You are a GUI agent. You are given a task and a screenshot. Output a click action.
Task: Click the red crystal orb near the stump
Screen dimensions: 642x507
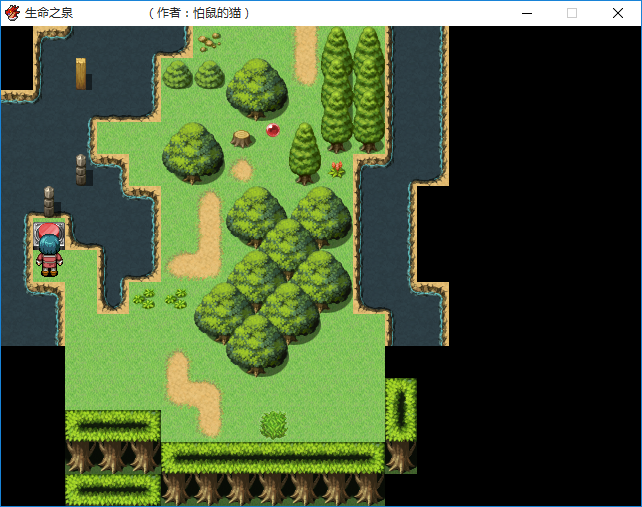(x=273, y=130)
